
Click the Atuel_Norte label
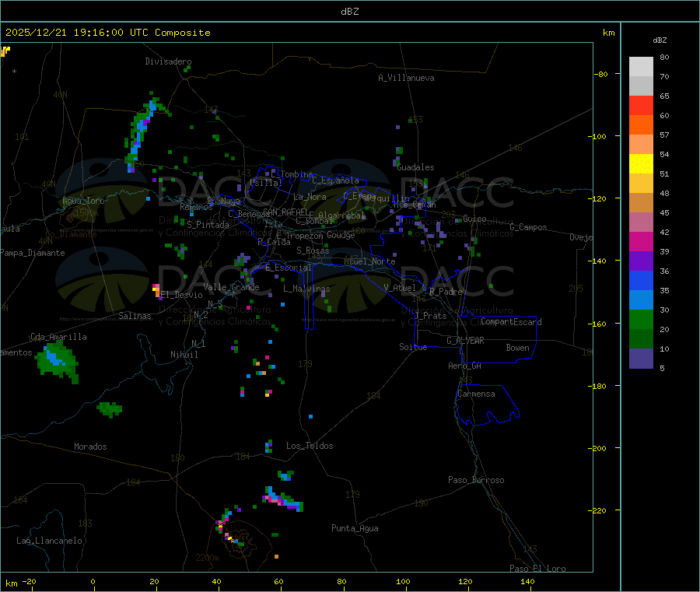pyautogui.click(x=369, y=261)
